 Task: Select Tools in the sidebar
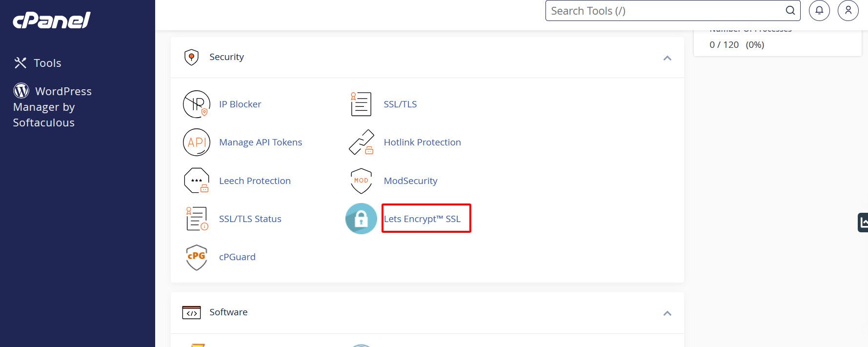pos(38,63)
